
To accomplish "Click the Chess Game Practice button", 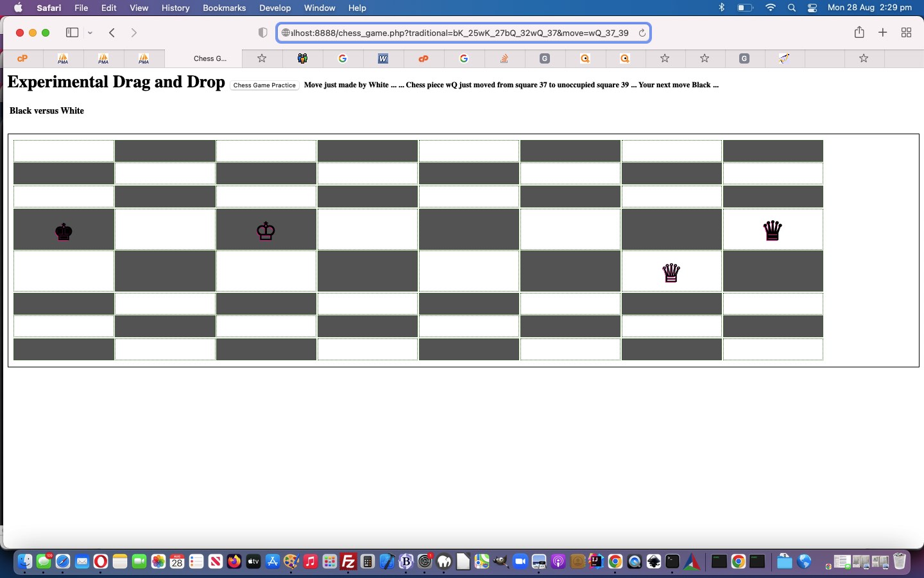I will click(x=264, y=85).
